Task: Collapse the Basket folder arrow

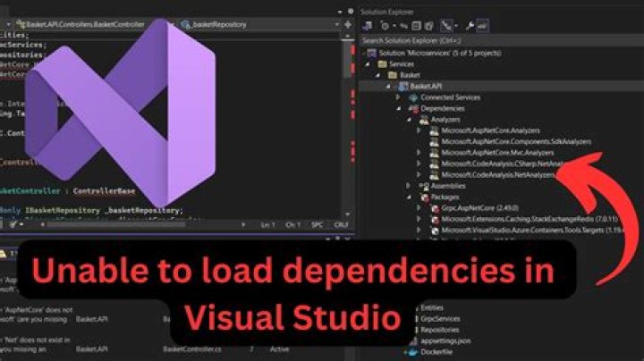Action: [377, 75]
